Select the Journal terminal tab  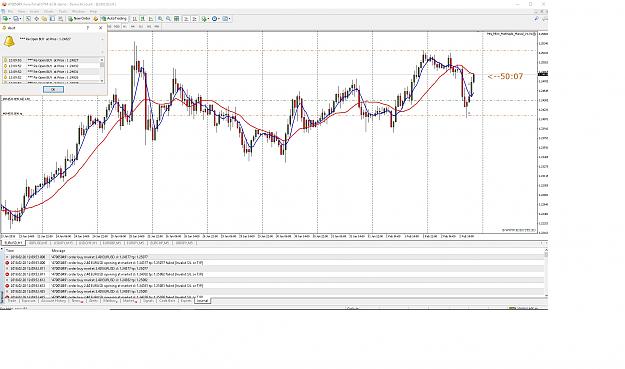click(x=202, y=301)
